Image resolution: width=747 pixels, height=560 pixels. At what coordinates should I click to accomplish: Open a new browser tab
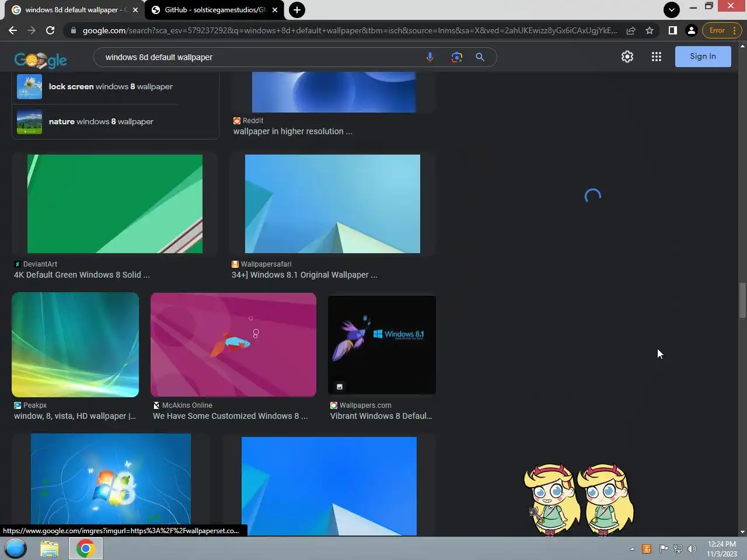click(297, 10)
